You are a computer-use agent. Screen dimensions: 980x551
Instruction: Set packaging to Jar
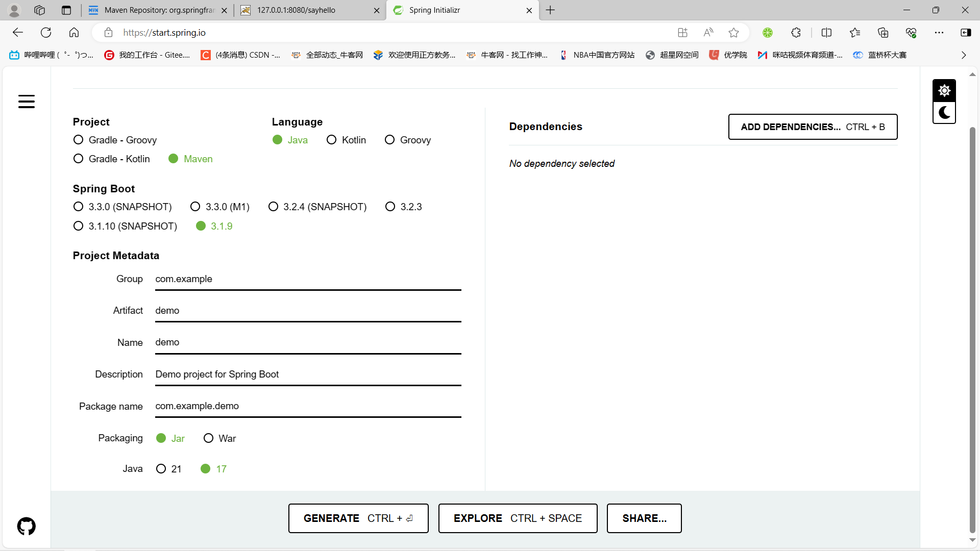(170, 438)
